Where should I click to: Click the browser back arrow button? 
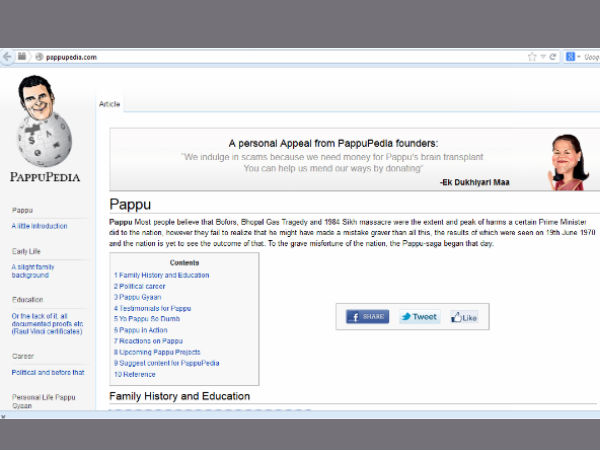click(x=8, y=57)
